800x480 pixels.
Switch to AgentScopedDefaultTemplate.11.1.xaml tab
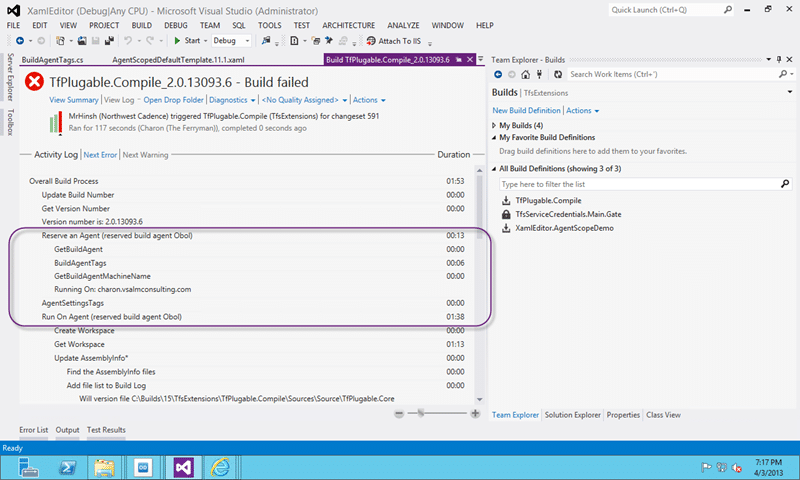178,60
